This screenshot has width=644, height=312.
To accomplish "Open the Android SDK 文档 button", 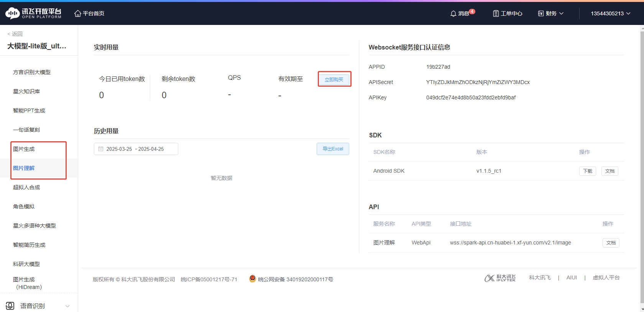I will coord(610,171).
